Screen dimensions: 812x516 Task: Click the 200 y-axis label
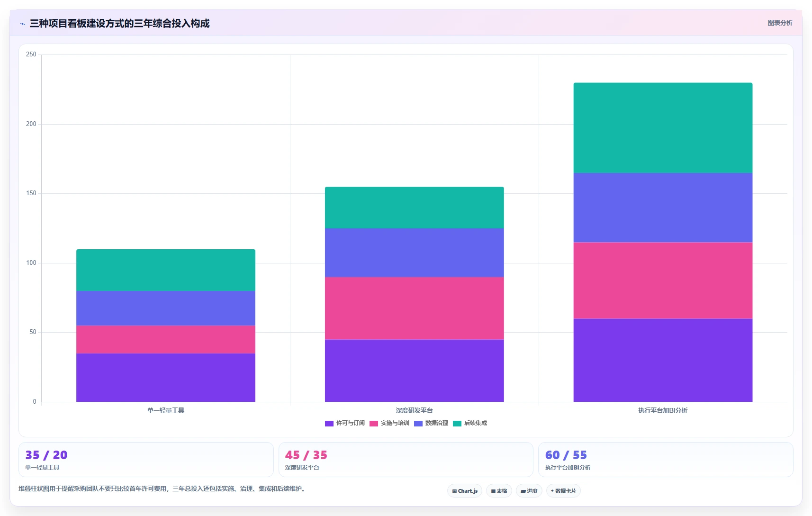point(31,124)
